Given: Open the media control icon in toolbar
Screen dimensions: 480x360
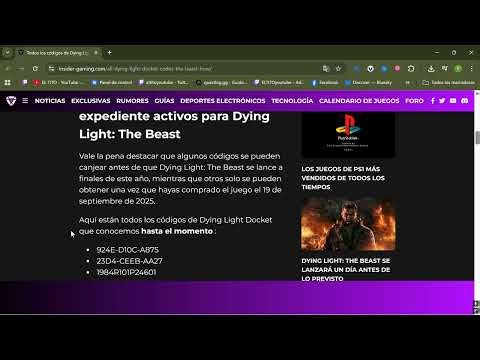Looking at the screenshot, I should [x=445, y=68].
